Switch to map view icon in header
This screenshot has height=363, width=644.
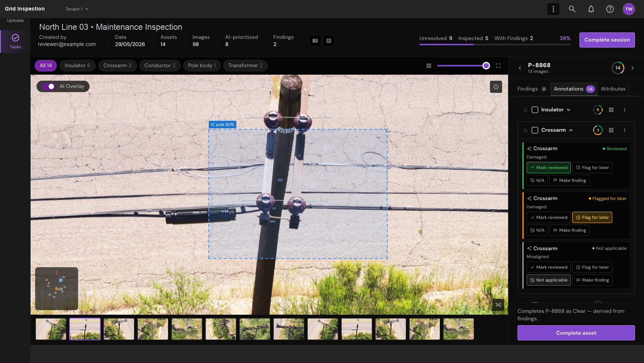click(x=329, y=41)
